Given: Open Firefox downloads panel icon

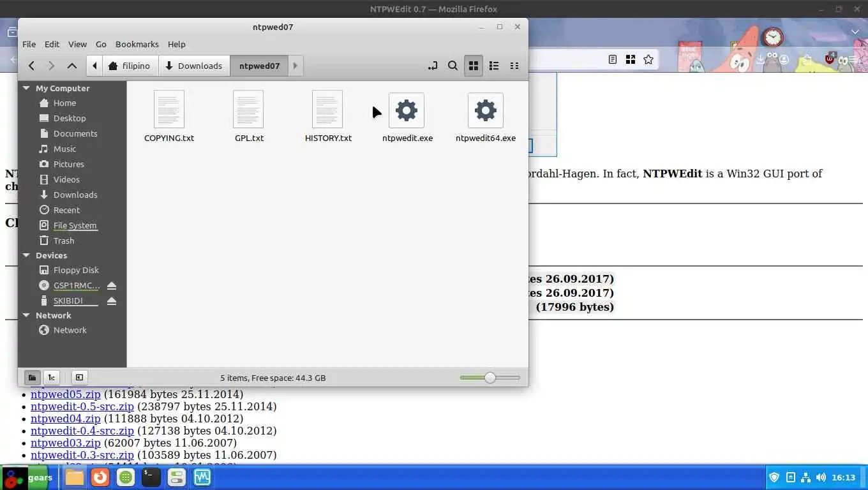Looking at the screenshot, I should pyautogui.click(x=760, y=59).
